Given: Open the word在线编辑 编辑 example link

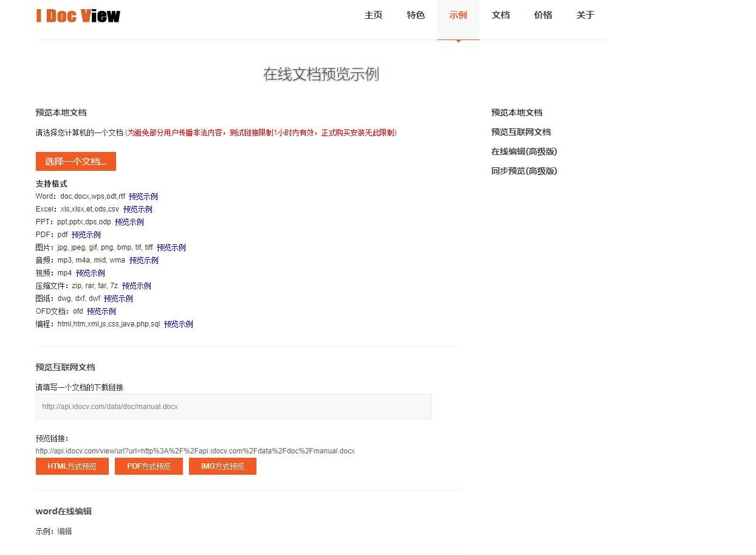Looking at the screenshot, I should 64,531.
